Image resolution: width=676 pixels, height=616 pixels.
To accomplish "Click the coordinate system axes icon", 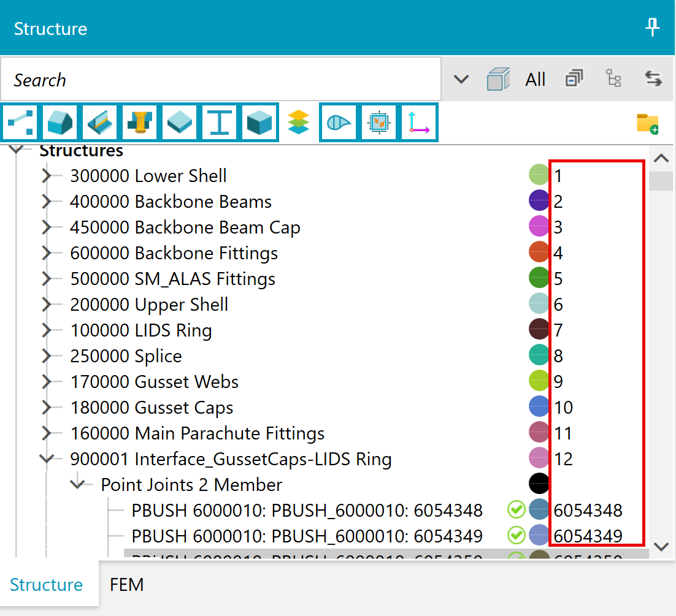I will (418, 123).
